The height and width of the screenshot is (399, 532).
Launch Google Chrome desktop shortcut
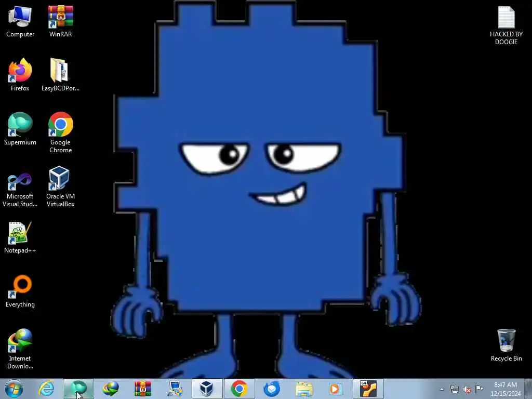coord(60,132)
